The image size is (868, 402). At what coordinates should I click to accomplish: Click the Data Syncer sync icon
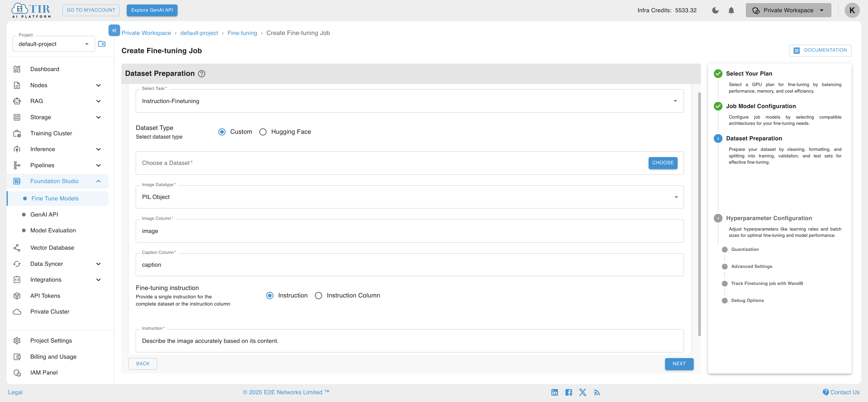(17, 264)
